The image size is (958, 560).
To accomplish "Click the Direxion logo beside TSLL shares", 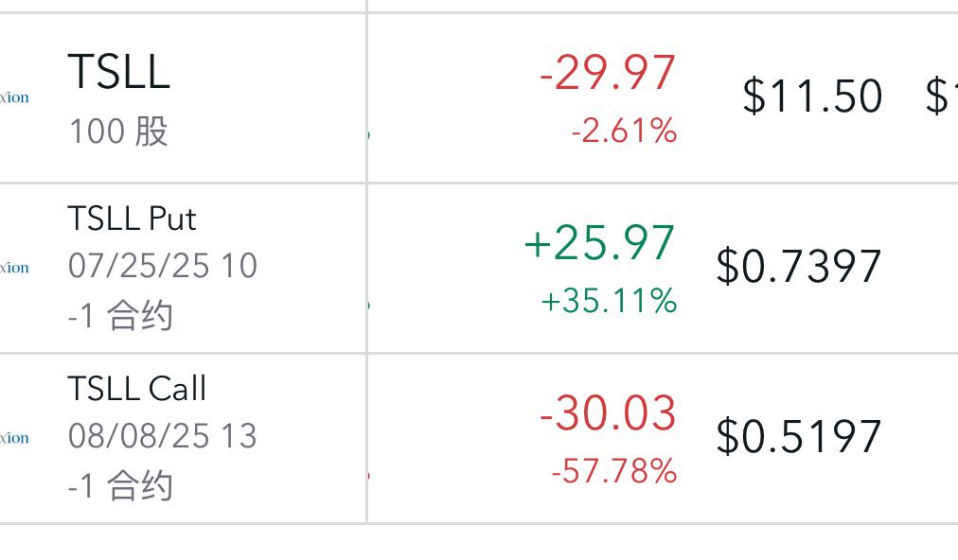I will (x=14, y=97).
